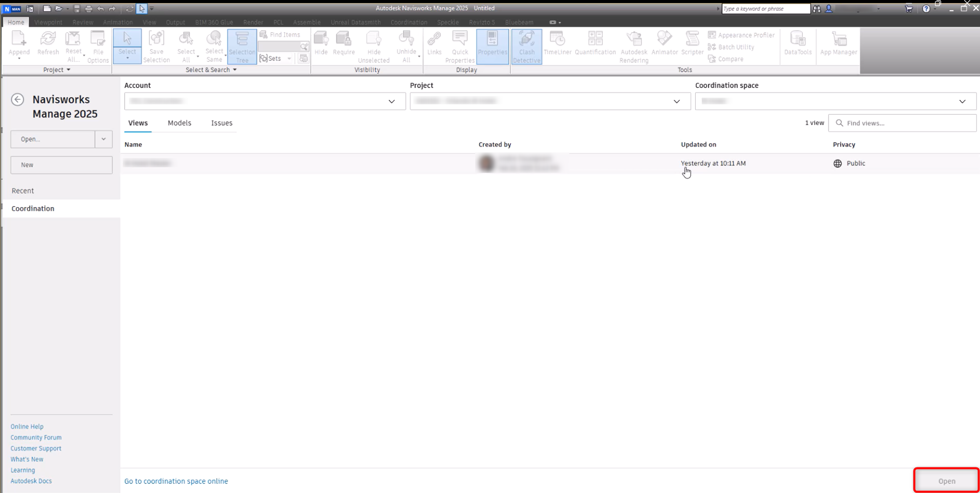Toggle the Selection Tree panel
This screenshot has width=980, height=493.
(x=241, y=46)
